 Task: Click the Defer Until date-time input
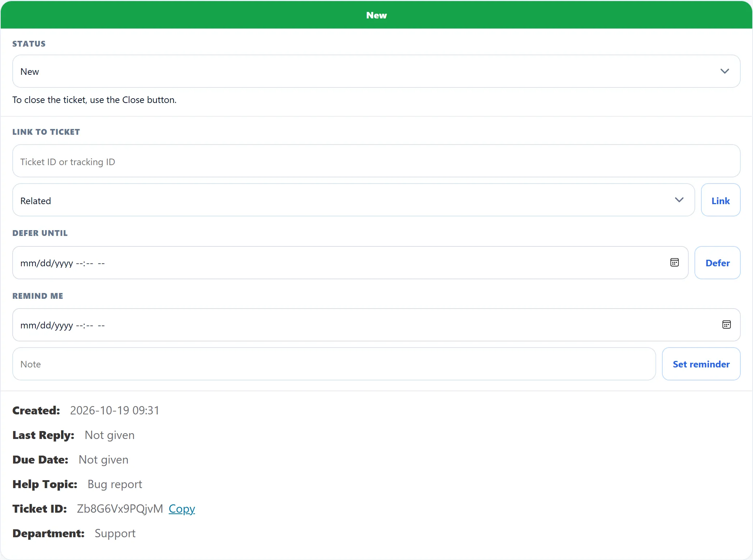pyautogui.click(x=350, y=263)
